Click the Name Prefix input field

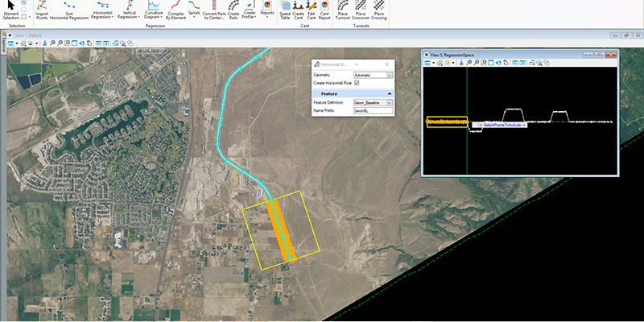pyautogui.click(x=373, y=111)
